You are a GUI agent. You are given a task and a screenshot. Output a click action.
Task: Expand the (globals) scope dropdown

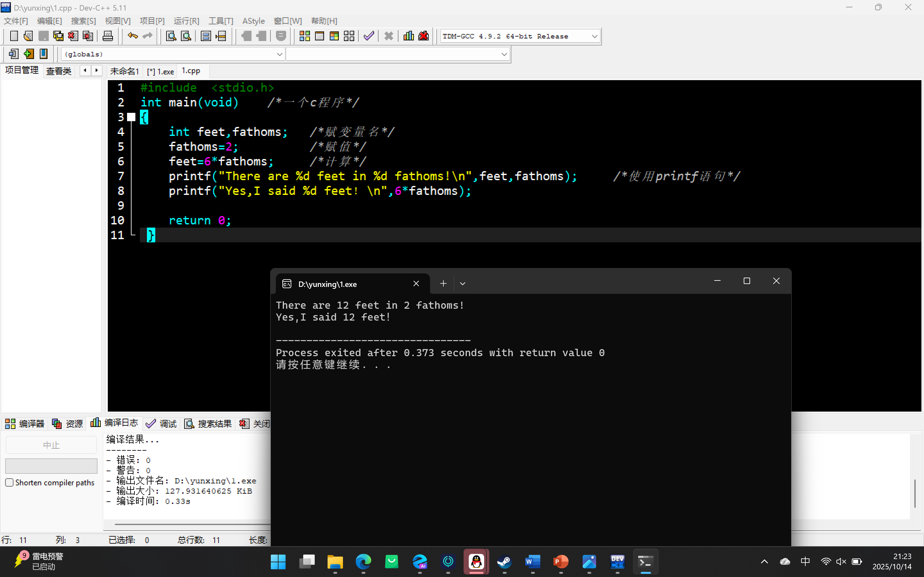pos(279,54)
